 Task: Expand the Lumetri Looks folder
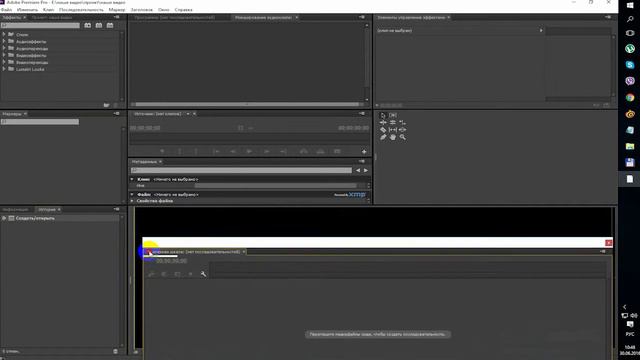(4, 69)
